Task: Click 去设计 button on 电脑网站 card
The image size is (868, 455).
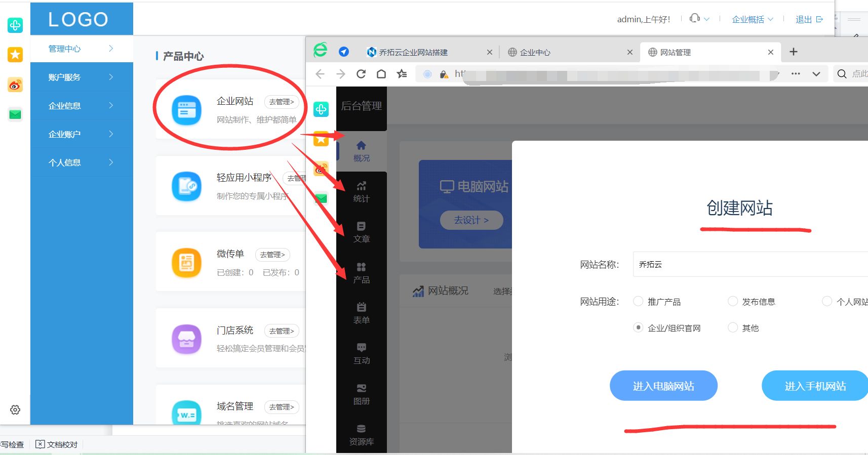Action: click(471, 220)
